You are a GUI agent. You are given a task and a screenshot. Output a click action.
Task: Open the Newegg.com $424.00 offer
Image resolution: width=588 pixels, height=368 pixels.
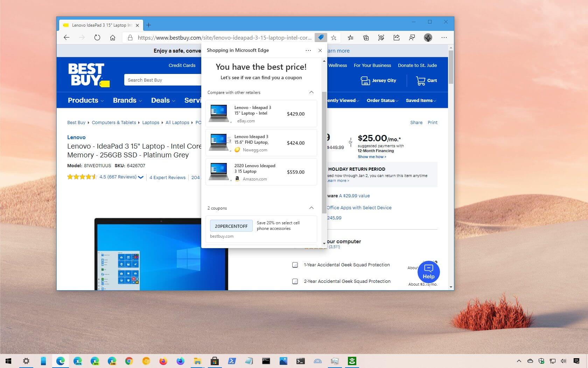click(x=261, y=143)
